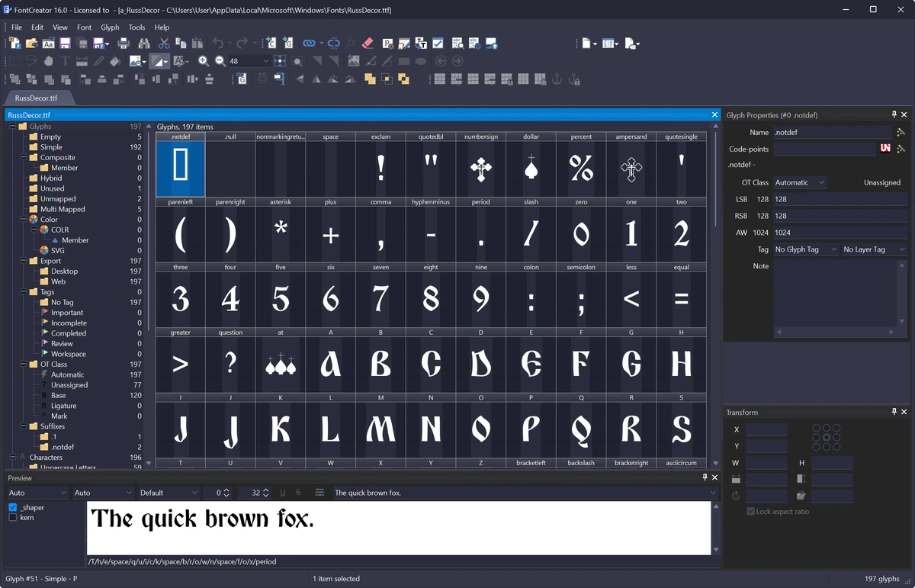The height and width of the screenshot is (588, 915).
Task: Click the Transform X input field
Action: coord(766,430)
